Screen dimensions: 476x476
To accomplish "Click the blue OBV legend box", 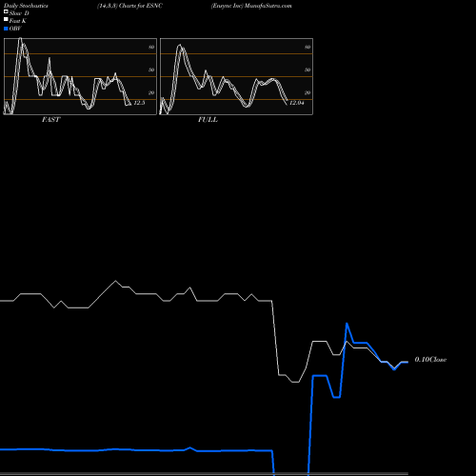I will [6, 29].
